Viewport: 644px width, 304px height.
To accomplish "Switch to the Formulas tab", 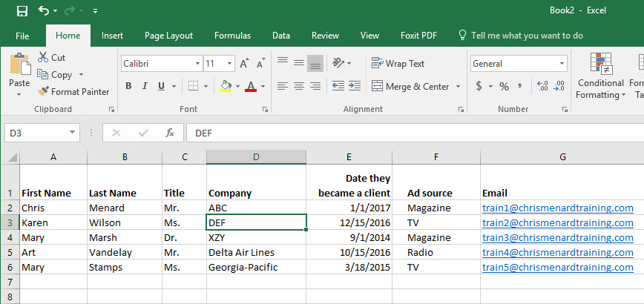I will 232,36.
